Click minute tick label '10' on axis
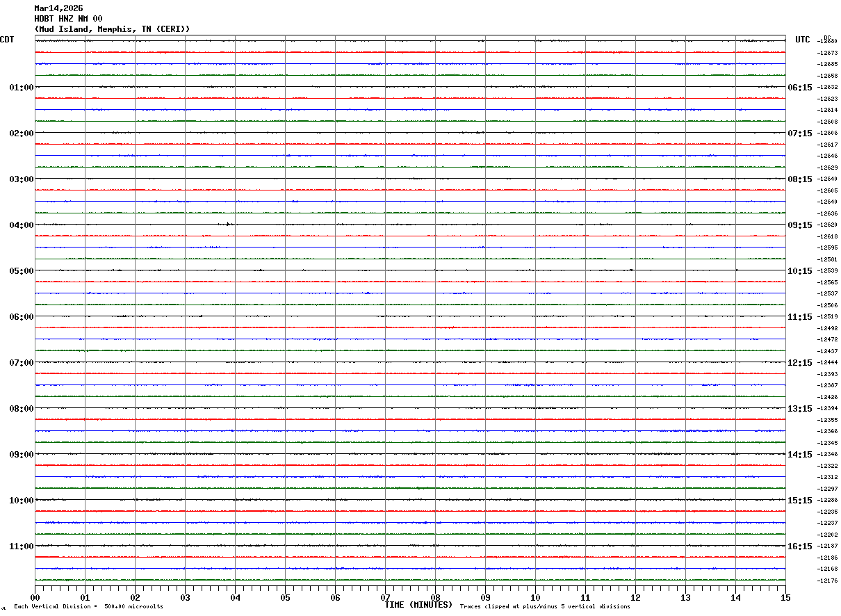This screenshot has height=616, width=841. point(535,597)
